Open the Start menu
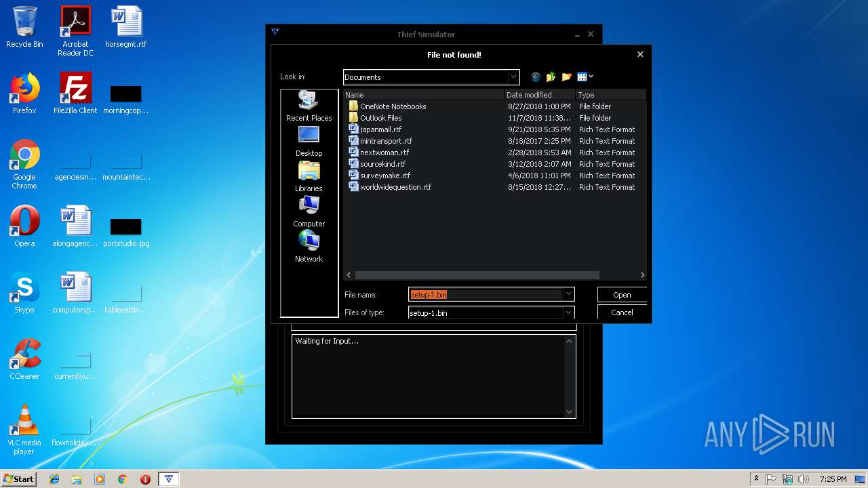The width and height of the screenshot is (868, 488). tap(19, 479)
